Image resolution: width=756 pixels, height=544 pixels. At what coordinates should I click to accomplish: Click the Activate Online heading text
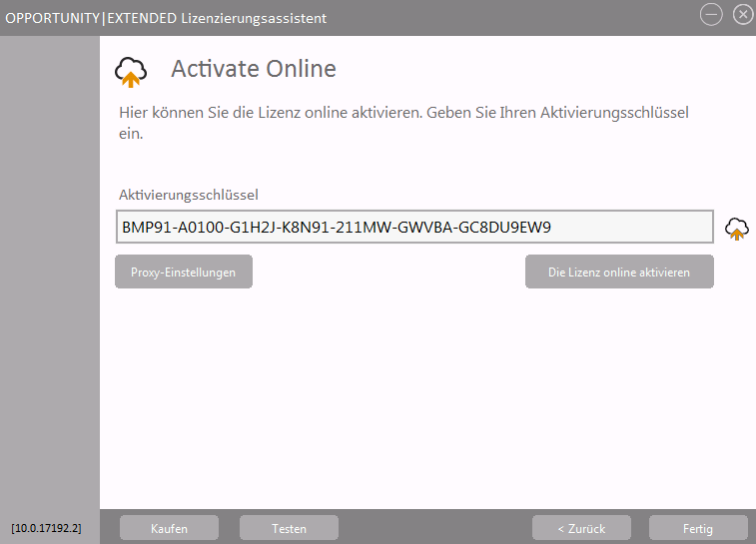click(254, 69)
